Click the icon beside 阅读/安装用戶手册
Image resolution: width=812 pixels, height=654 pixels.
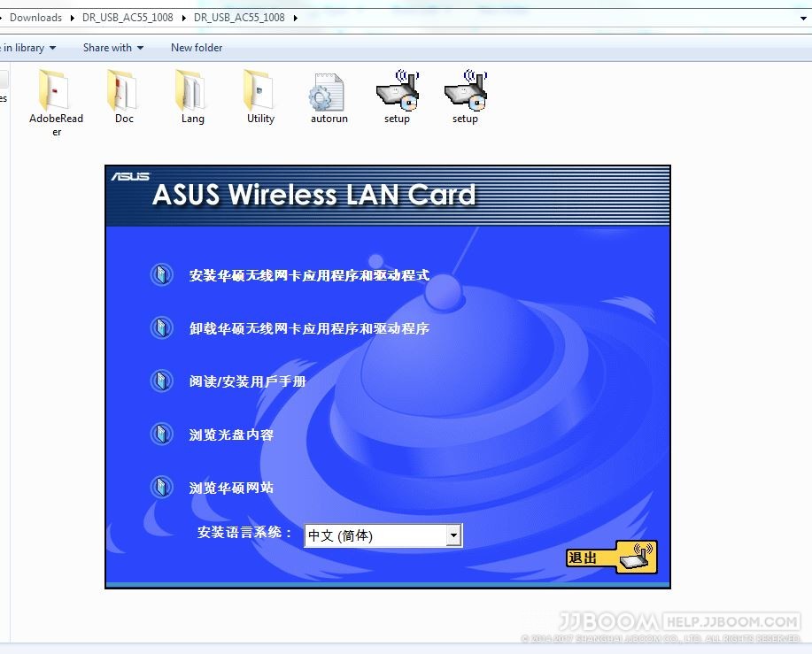[x=160, y=381]
